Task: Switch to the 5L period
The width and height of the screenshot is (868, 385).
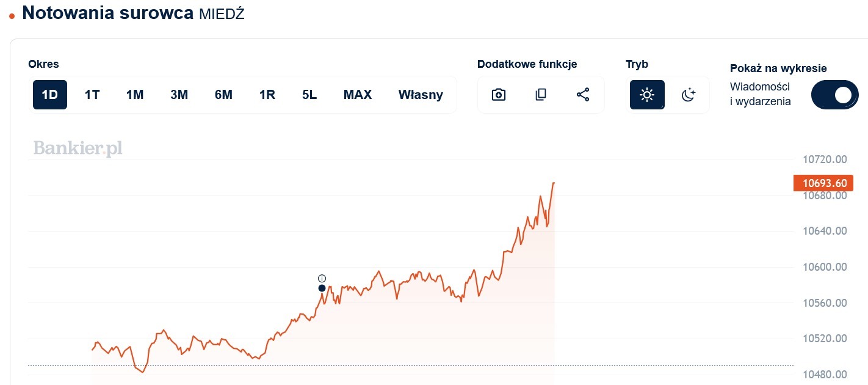Action: [309, 95]
